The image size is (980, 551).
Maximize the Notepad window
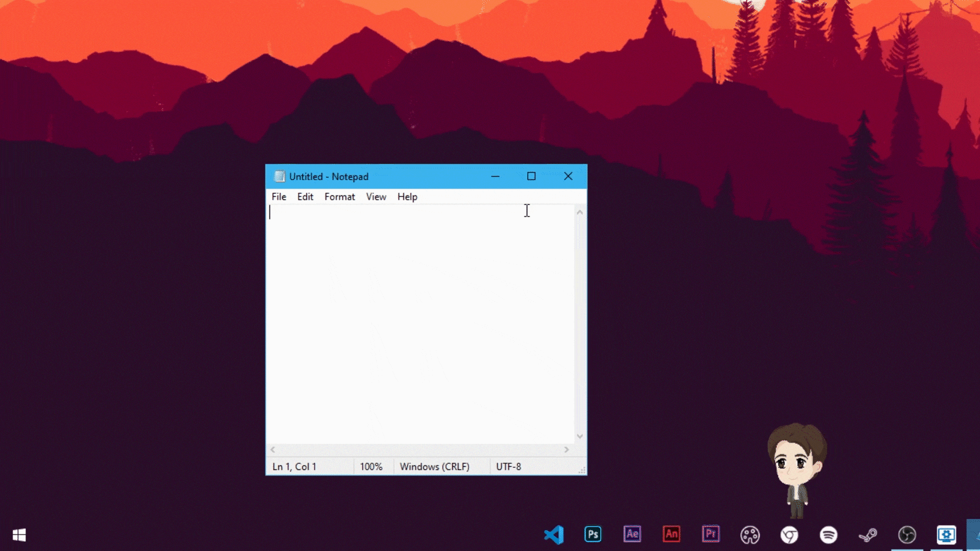(x=531, y=177)
